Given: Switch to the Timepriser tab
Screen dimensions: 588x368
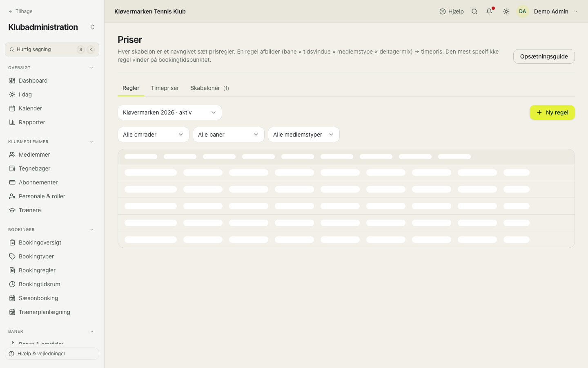Looking at the screenshot, I should click(x=165, y=88).
